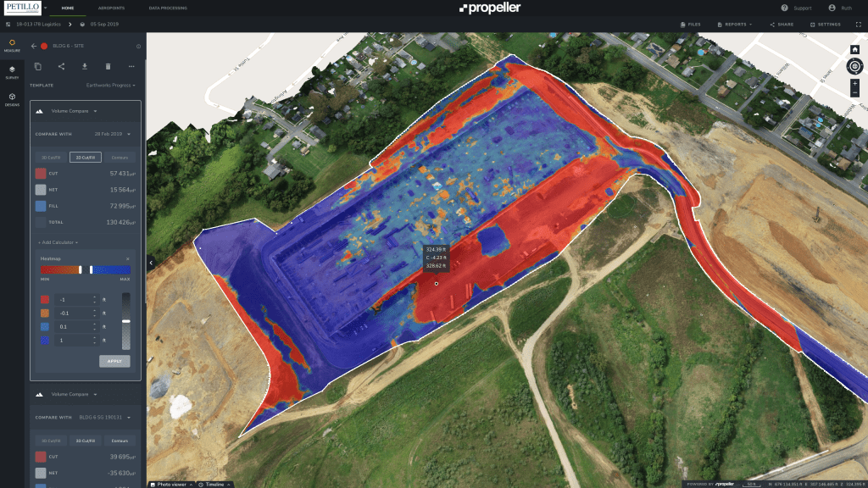The height and width of the screenshot is (488, 868).
Task: Switch to the Contours view option
Action: coord(120,157)
